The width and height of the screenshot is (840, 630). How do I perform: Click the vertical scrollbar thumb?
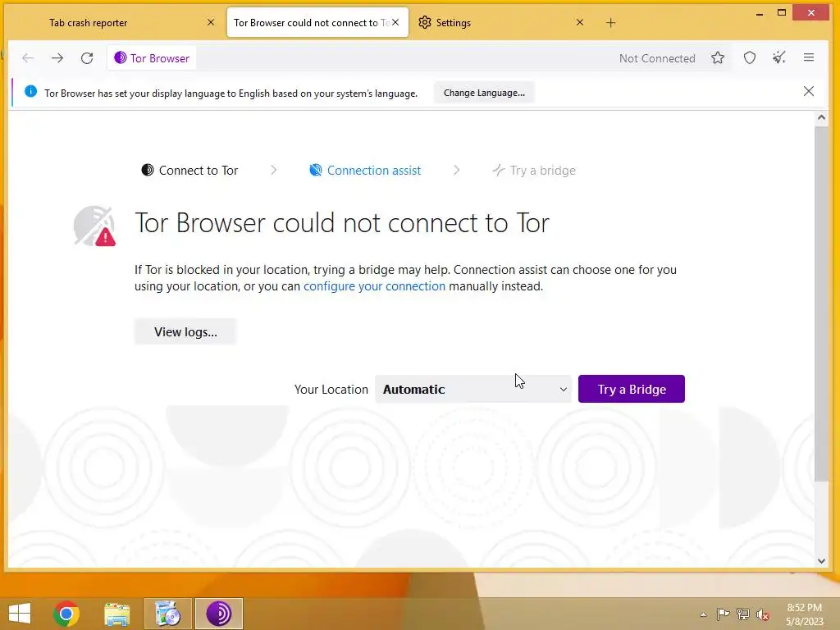(x=821, y=304)
